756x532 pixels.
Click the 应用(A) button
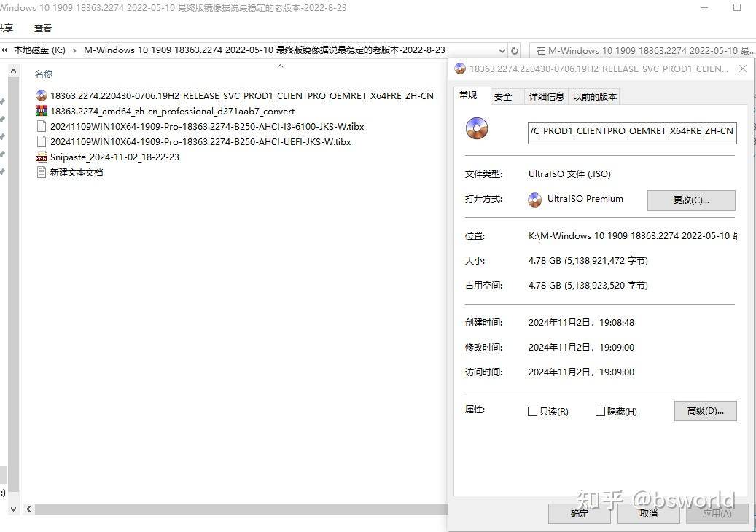pos(717,514)
